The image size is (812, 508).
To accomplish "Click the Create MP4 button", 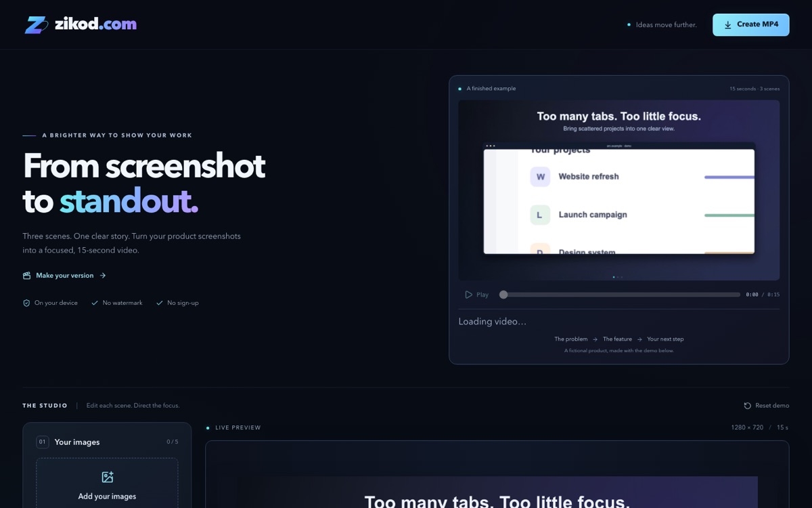I will click(750, 24).
